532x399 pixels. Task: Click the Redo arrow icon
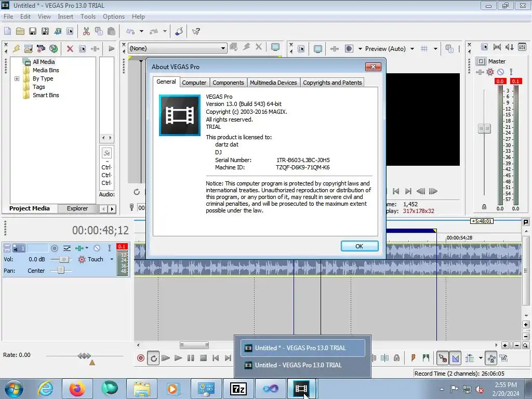(154, 31)
